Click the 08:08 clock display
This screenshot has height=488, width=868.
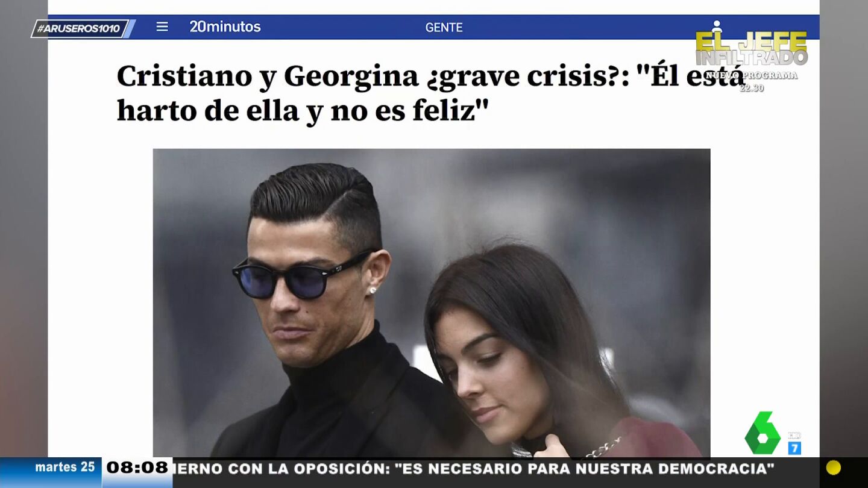click(137, 468)
